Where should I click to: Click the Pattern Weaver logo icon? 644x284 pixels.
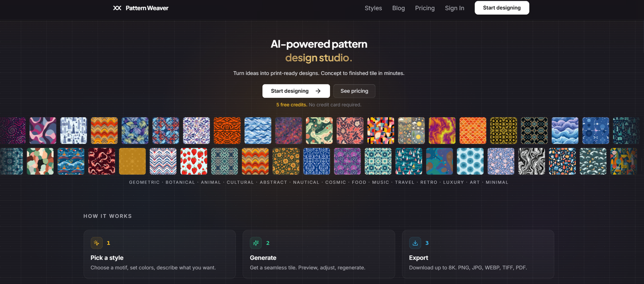[x=117, y=8]
